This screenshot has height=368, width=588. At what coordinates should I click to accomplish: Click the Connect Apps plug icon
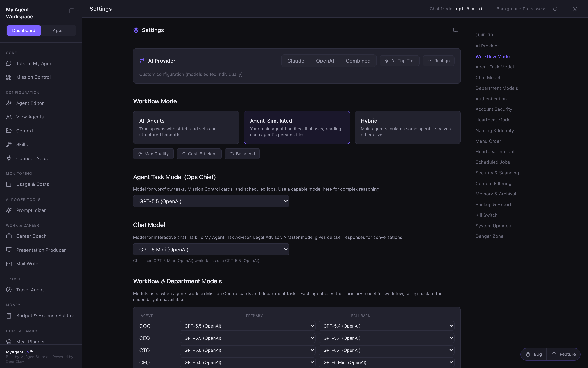[9, 158]
